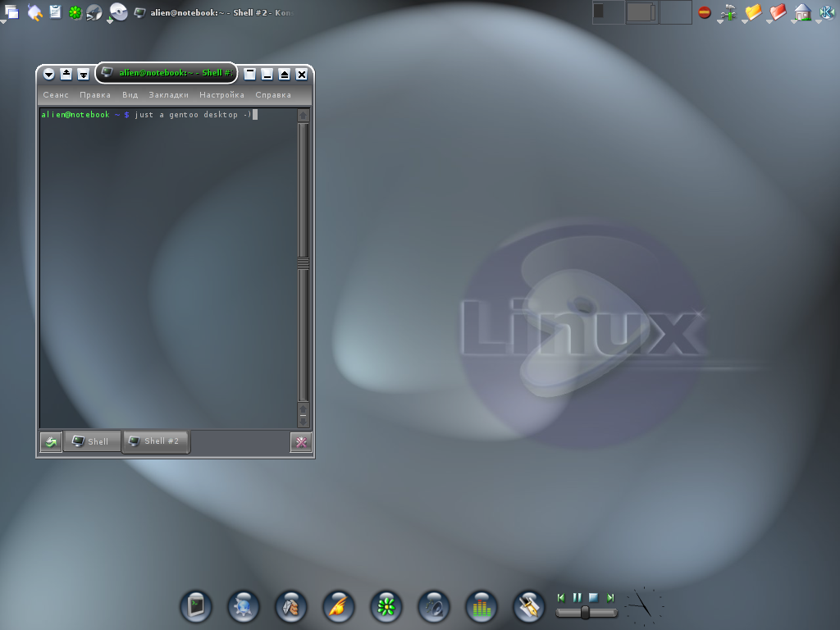
Task: Expand the arrow under the K menu icon
Action: 819,22
